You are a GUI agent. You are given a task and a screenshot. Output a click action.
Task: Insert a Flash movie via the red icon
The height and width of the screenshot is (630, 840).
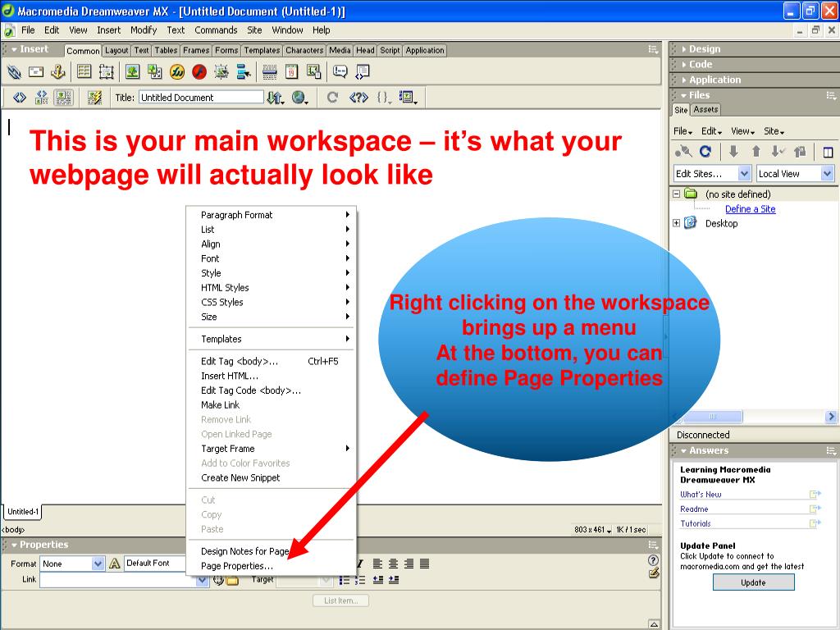(x=199, y=72)
